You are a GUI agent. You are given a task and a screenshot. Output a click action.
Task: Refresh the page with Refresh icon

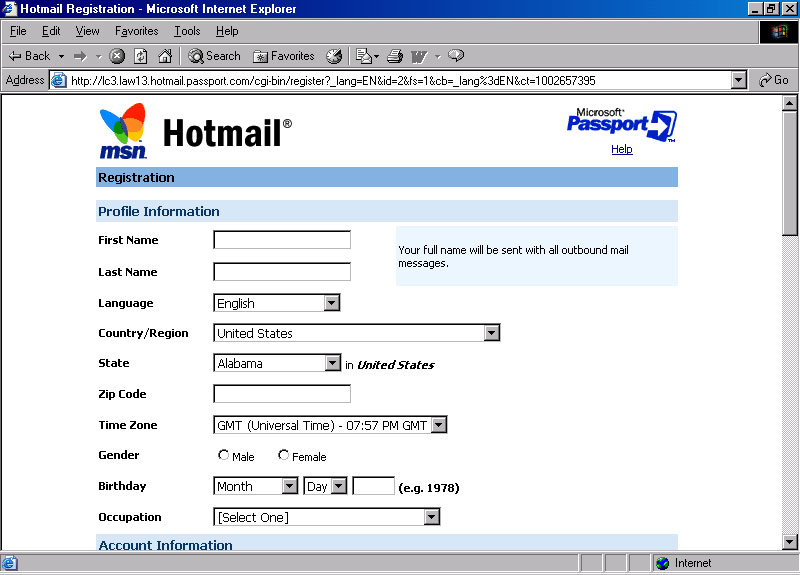point(141,56)
